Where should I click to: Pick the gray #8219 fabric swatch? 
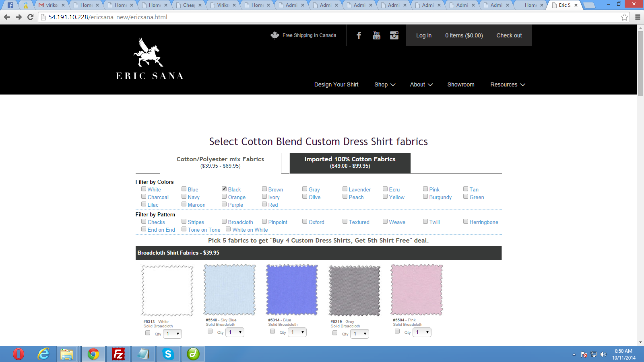coord(355,291)
